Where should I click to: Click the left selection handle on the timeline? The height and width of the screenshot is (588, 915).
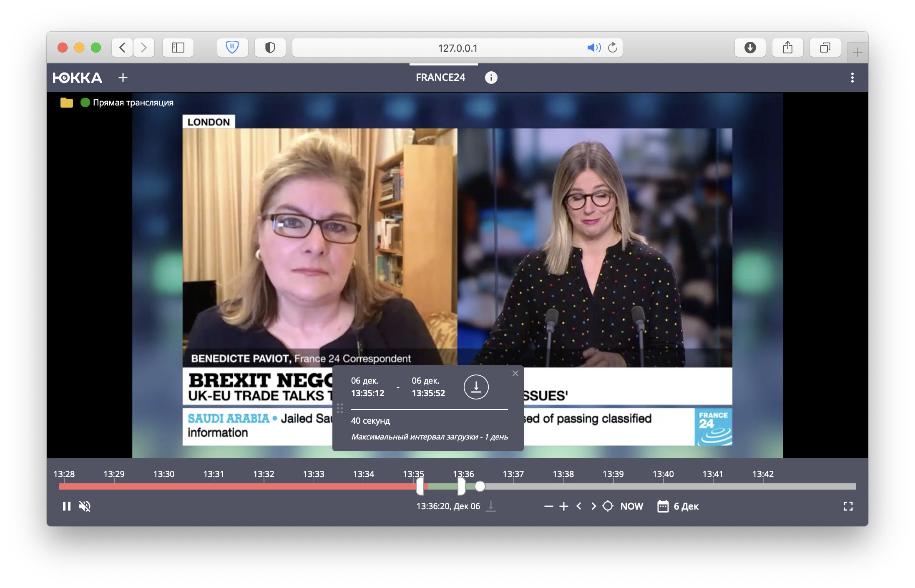420,486
